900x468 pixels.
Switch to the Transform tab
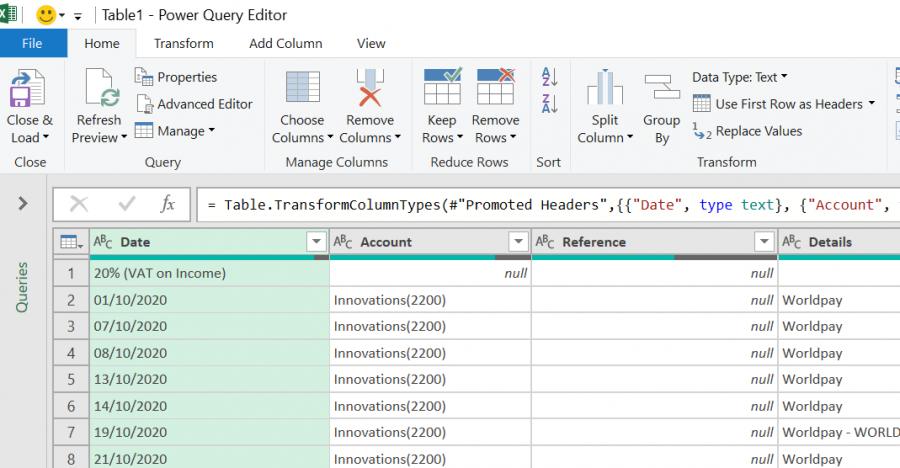[x=184, y=43]
